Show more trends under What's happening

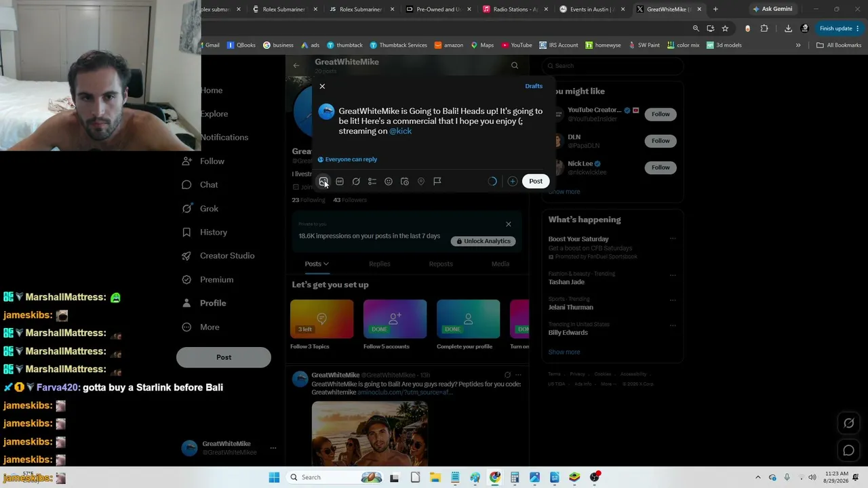pos(564,352)
